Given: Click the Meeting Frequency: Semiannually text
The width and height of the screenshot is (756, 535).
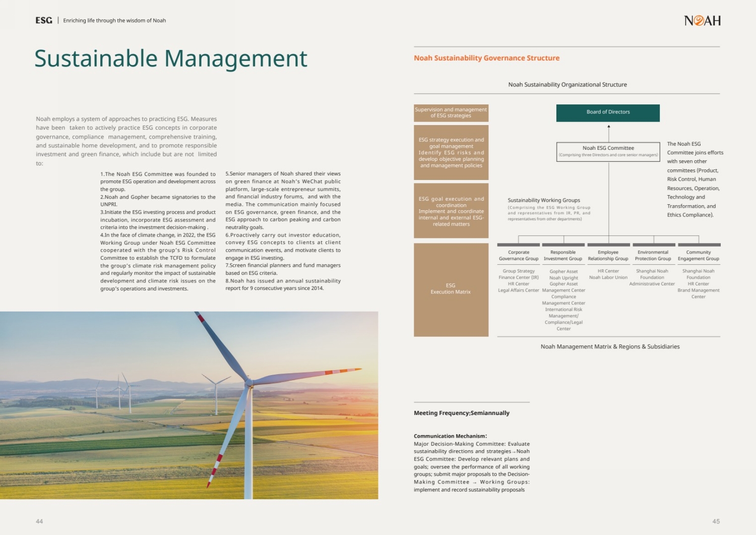Looking at the screenshot, I should (461, 413).
